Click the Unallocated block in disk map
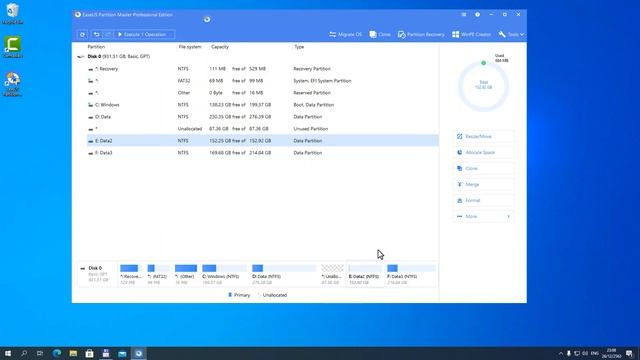The width and height of the screenshot is (640, 360). (x=332, y=274)
